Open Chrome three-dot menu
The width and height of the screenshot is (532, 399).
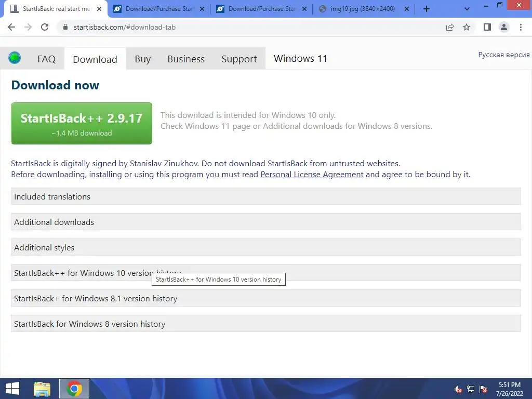(521, 27)
